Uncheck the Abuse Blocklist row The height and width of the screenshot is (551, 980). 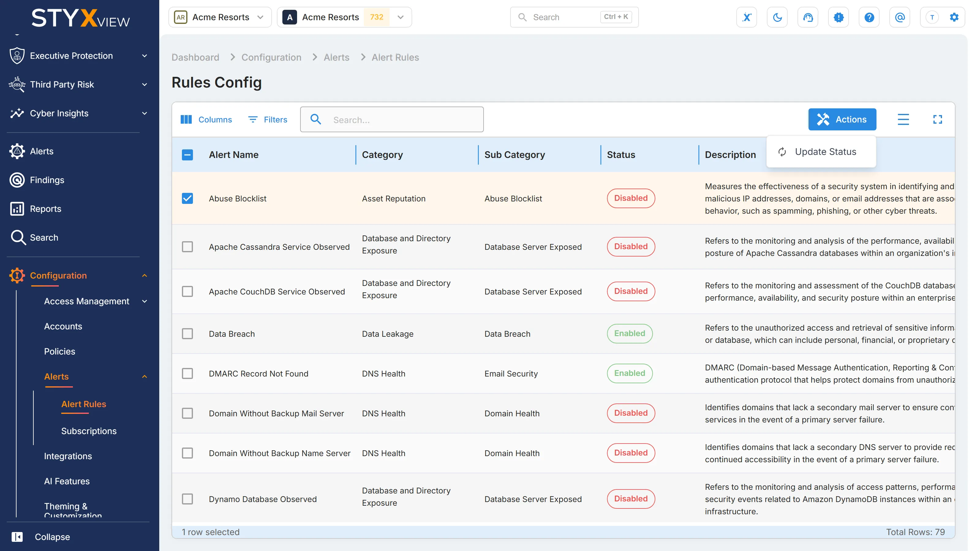point(187,198)
